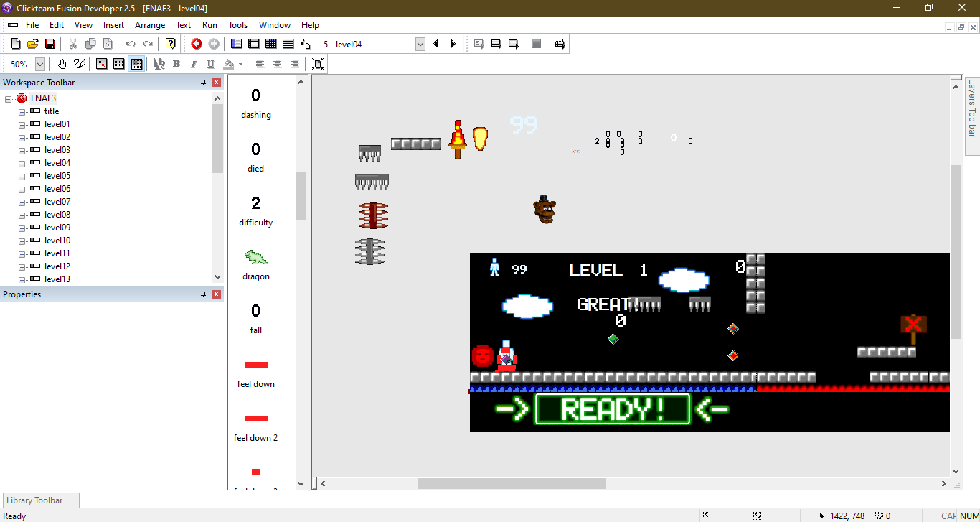Open the Help contents icon

pos(171,44)
